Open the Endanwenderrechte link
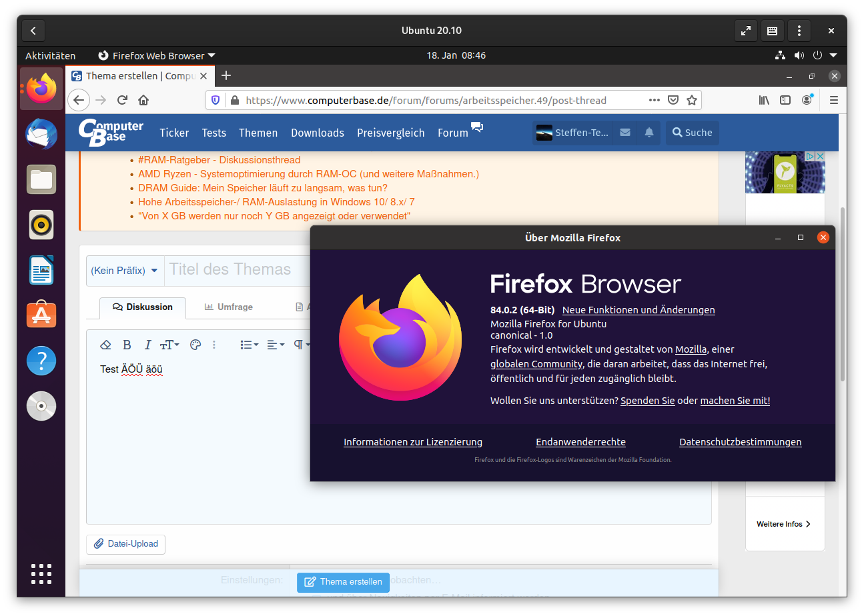 [x=580, y=442]
